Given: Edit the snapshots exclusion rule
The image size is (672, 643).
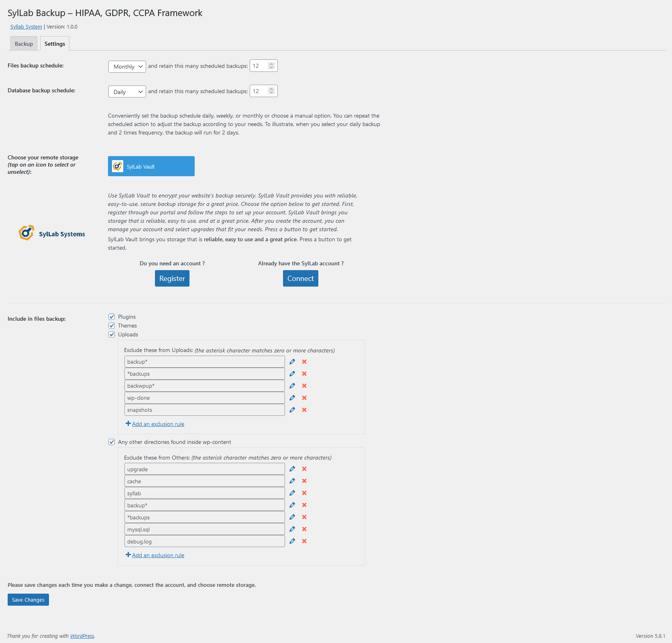Looking at the screenshot, I should point(292,410).
